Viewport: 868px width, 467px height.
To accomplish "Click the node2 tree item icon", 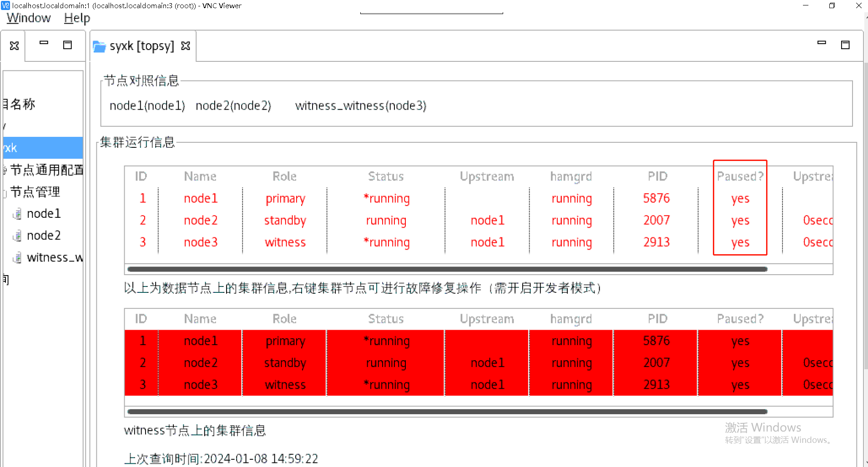I will pos(17,236).
